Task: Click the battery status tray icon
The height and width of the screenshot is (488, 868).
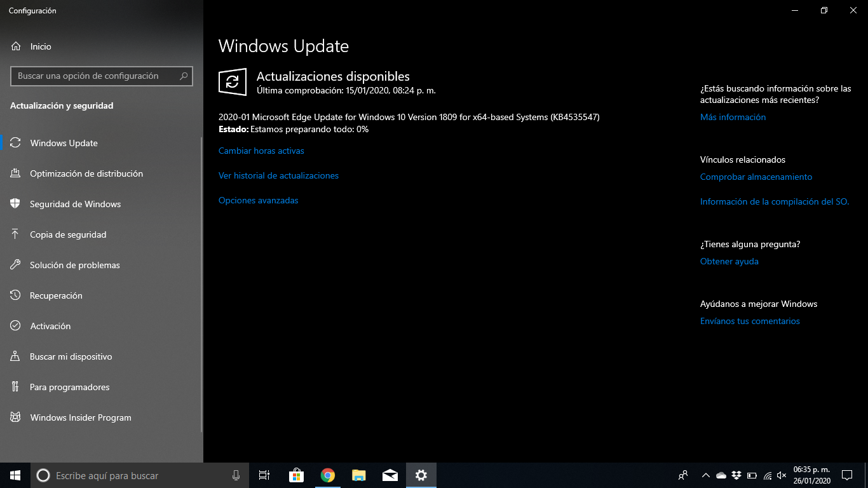Action: [752, 475]
